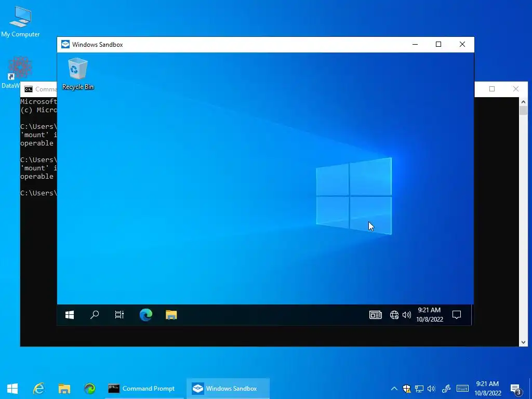Maximize the Windows Sandbox window
Image resolution: width=532 pixels, height=399 pixels.
tap(438, 45)
